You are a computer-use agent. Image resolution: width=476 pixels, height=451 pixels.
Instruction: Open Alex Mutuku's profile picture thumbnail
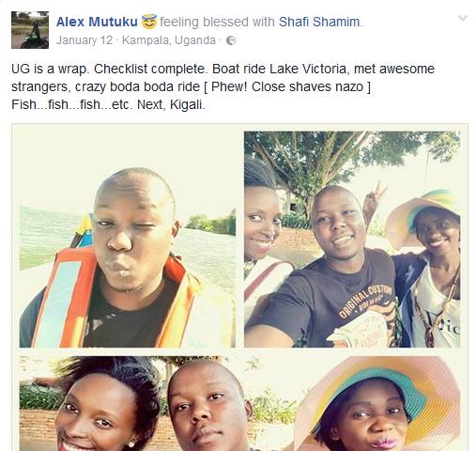tap(30, 30)
